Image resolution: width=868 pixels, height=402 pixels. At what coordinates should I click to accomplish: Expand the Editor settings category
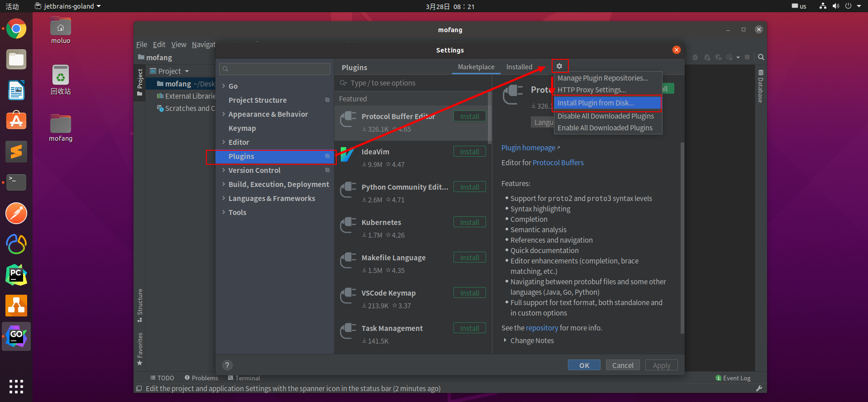(224, 142)
